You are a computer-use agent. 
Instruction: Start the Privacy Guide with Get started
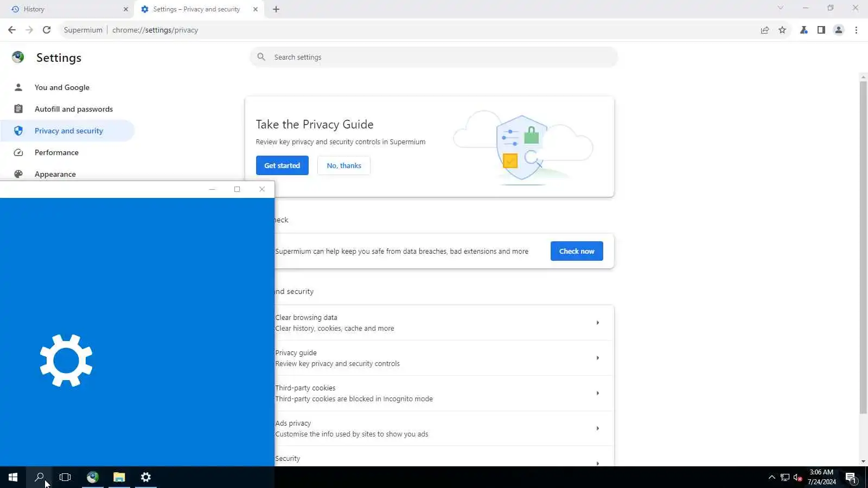pyautogui.click(x=282, y=165)
